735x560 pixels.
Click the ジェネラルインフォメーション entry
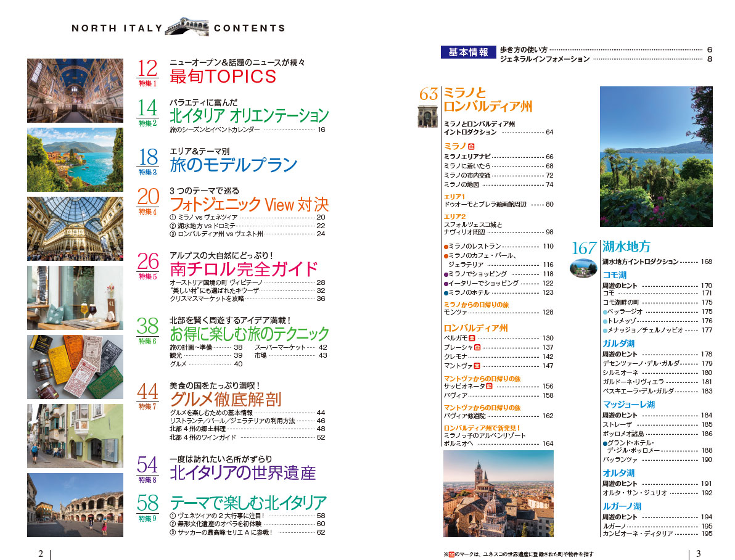[545, 59]
